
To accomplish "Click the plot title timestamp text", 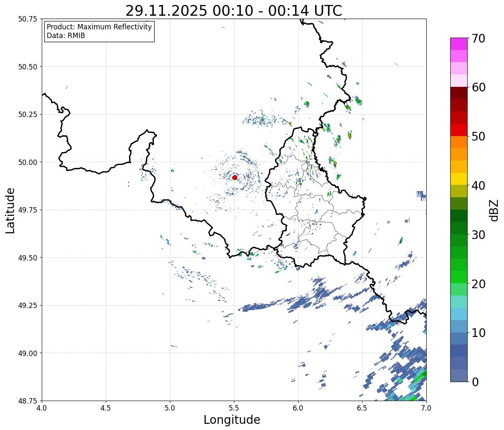I will click(x=234, y=10).
